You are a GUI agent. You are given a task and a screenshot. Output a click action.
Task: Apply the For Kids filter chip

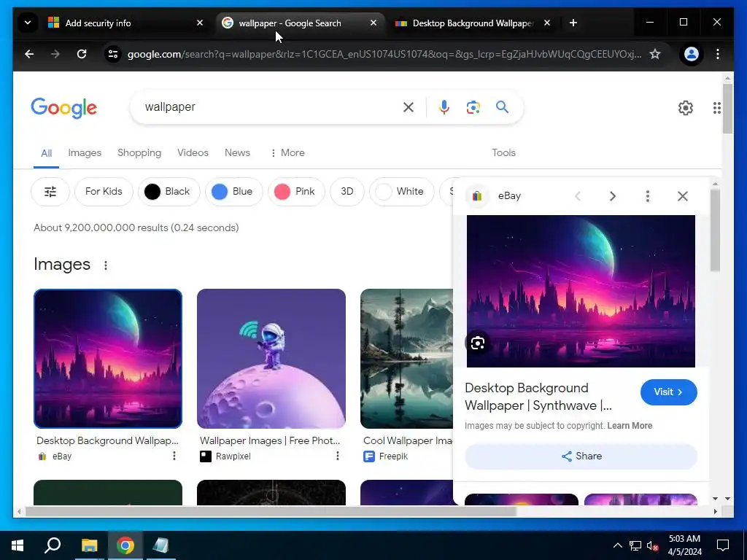[x=104, y=192]
